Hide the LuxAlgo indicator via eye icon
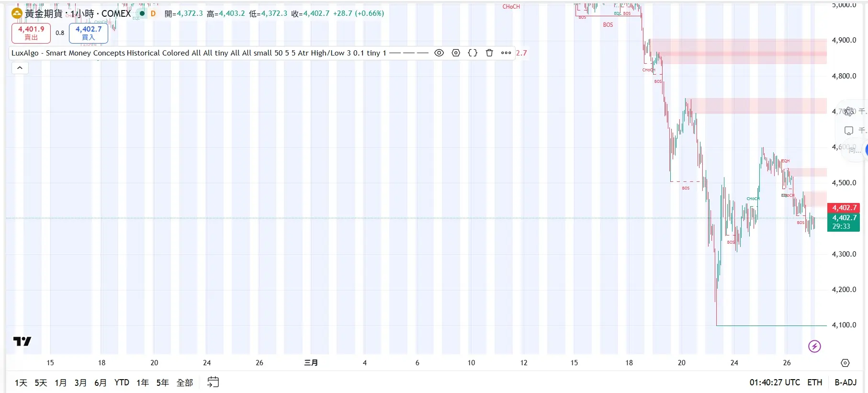The width and height of the screenshot is (868, 393). [x=439, y=53]
